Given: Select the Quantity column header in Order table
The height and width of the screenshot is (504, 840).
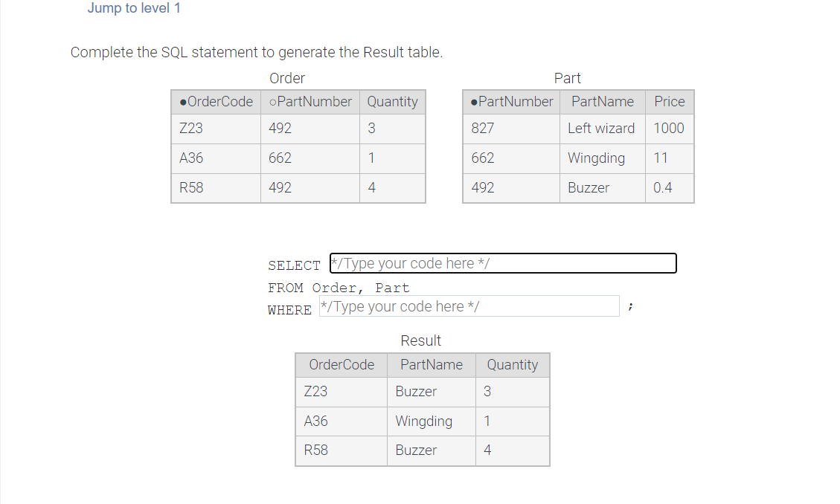Looking at the screenshot, I should 392,102.
